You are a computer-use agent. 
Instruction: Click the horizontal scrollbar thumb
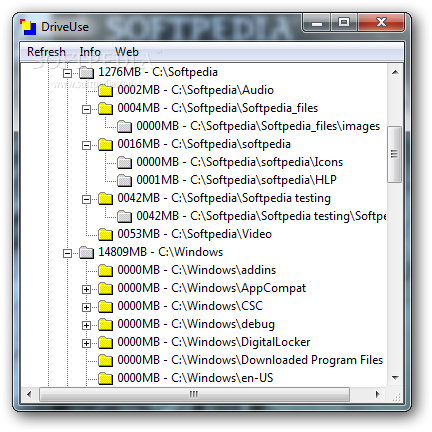pos(194,395)
